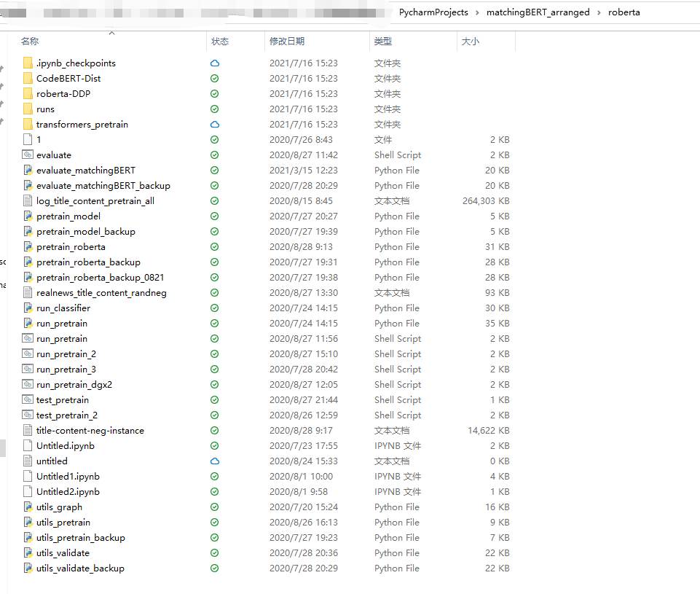Viewport: 700px width, 594px height.
Task: Navigate to matchingBERT_arranged in the breadcrumb
Action: 538,12
